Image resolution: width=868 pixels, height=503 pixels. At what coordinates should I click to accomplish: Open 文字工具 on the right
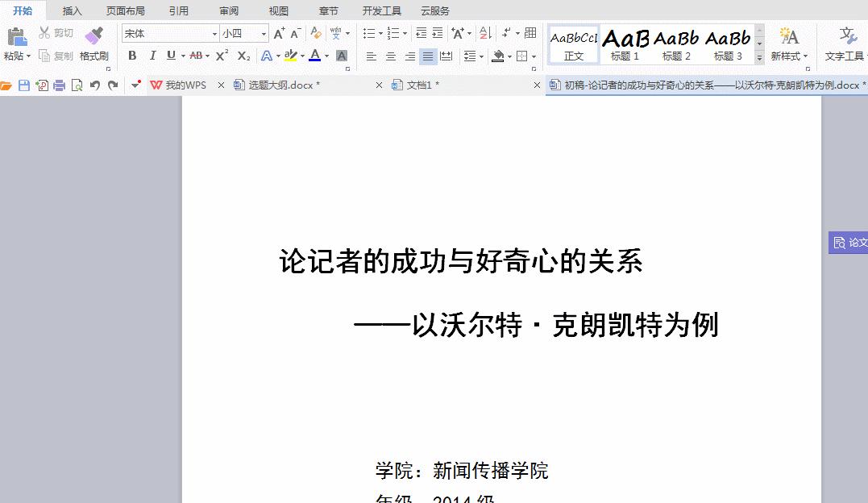pyautogui.click(x=847, y=44)
